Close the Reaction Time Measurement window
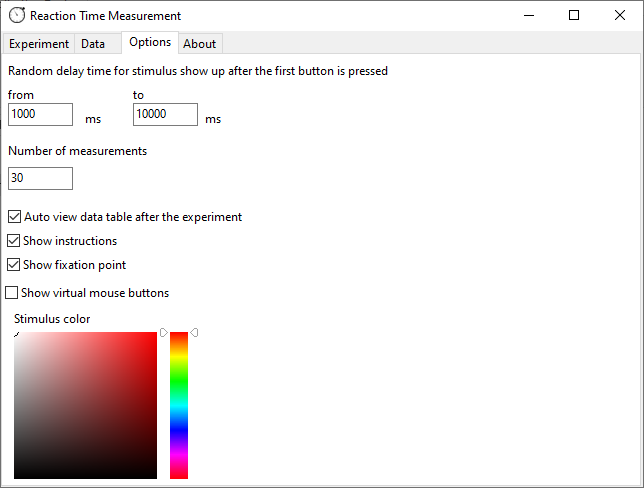 [x=620, y=16]
